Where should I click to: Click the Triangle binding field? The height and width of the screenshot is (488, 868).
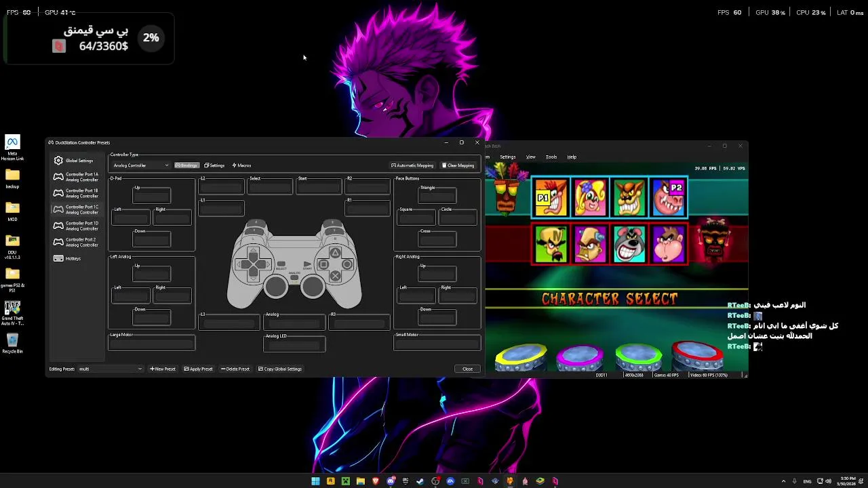(x=437, y=197)
